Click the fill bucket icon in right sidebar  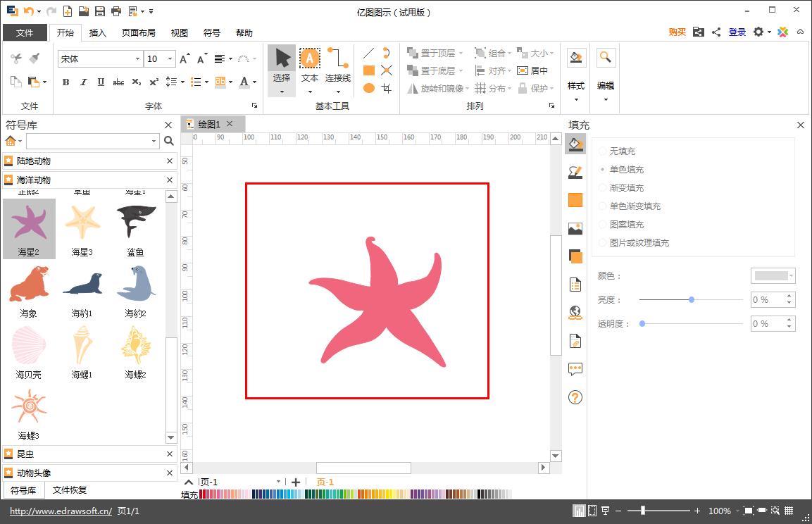[575, 144]
